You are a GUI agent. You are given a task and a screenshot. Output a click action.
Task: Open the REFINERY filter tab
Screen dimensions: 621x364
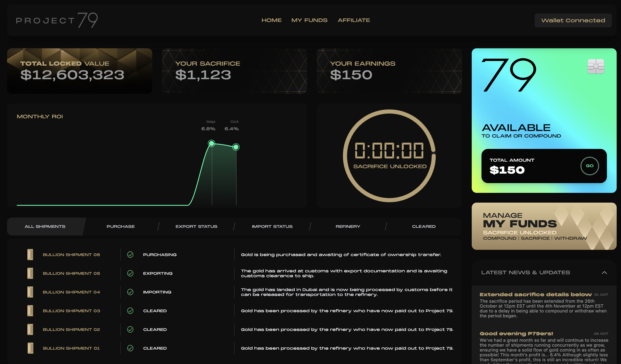tap(348, 226)
